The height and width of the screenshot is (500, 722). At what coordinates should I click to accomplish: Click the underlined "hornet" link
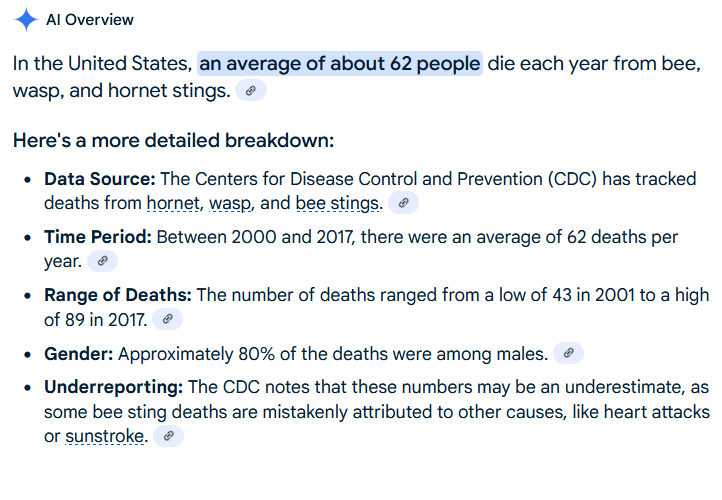[173, 204]
